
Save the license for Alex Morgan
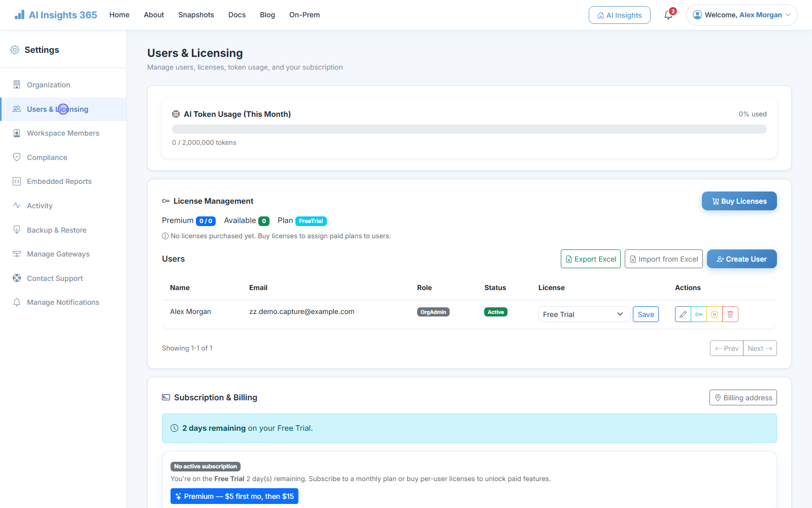(646, 314)
